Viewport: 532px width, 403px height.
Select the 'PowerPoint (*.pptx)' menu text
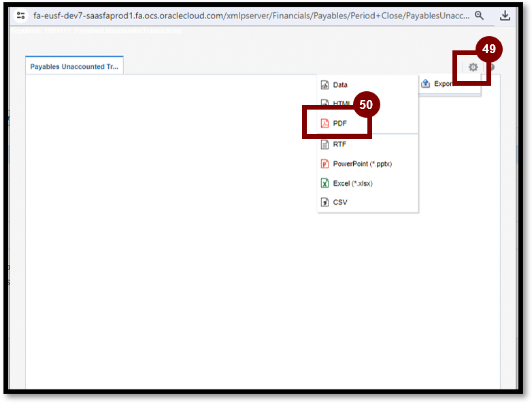[362, 164]
